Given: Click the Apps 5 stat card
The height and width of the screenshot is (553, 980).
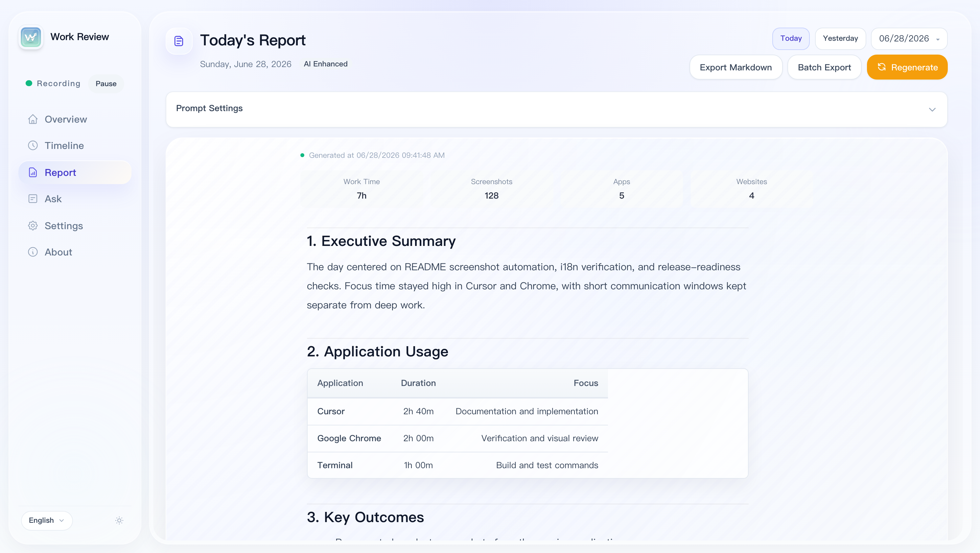Looking at the screenshot, I should tap(621, 189).
